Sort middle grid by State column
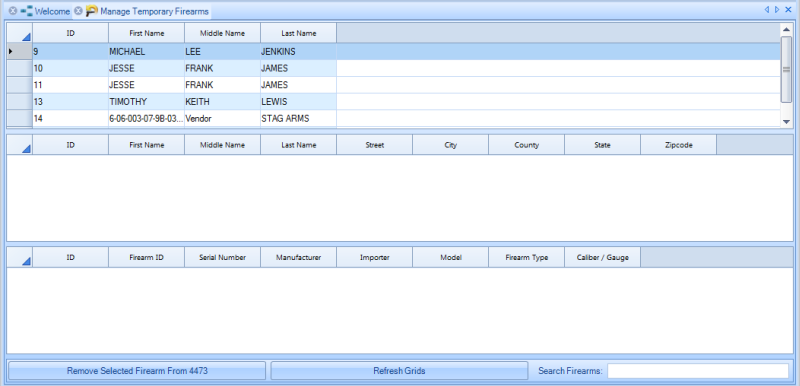Viewport: 800px width, 386px height. pyautogui.click(x=603, y=145)
